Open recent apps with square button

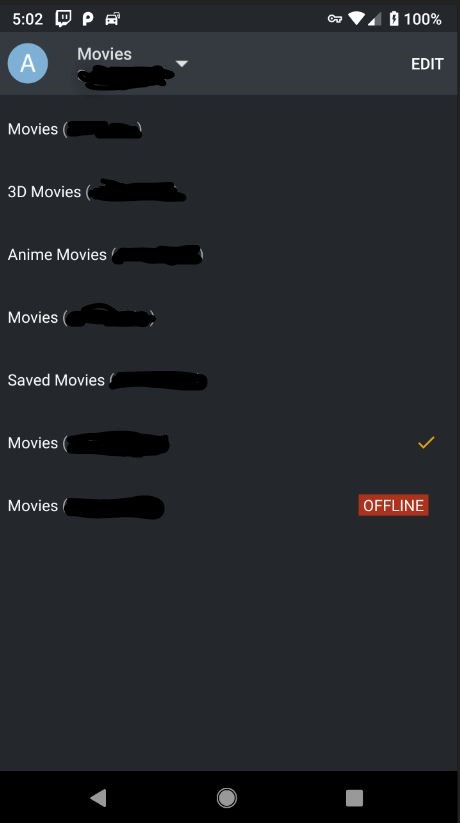pos(354,798)
